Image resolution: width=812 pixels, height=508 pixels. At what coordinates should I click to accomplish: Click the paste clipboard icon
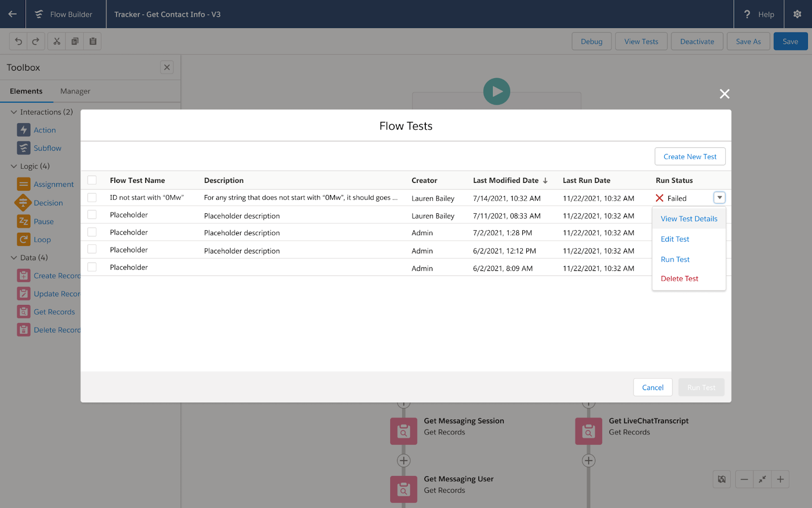(93, 41)
